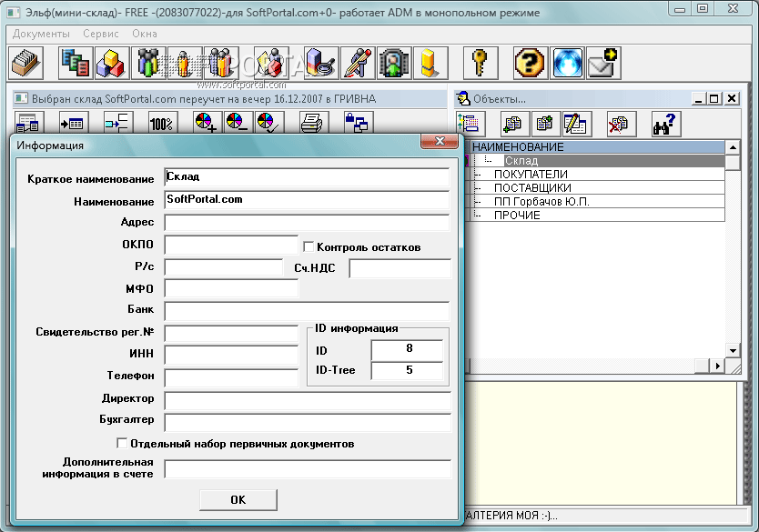Click the color wheel with checkmark icon
Image resolution: width=759 pixels, height=532 pixels.
(269, 123)
